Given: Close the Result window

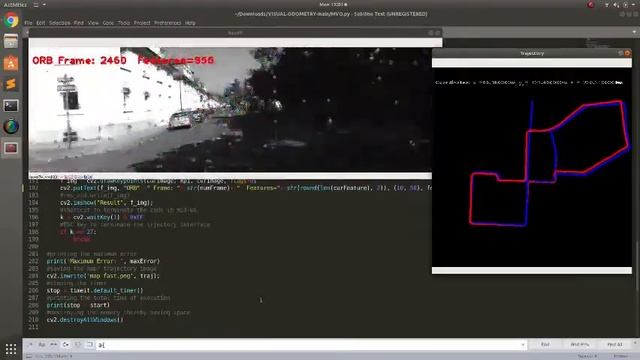Looking at the screenshot, I should pos(438,33).
